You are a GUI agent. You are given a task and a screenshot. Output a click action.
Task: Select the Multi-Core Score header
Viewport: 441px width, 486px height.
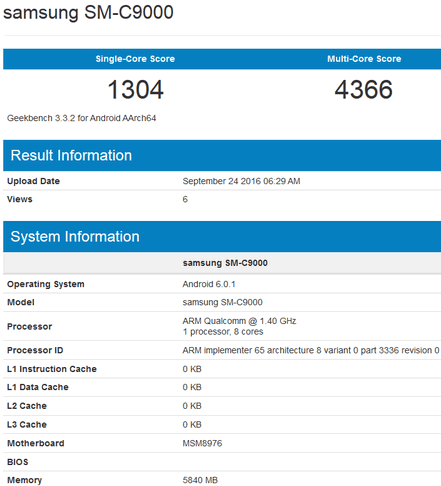(x=364, y=59)
